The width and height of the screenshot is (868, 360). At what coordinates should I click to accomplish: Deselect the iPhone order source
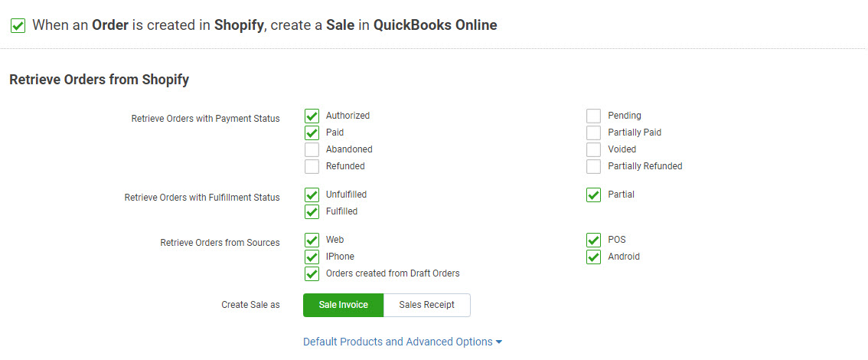pyautogui.click(x=312, y=257)
